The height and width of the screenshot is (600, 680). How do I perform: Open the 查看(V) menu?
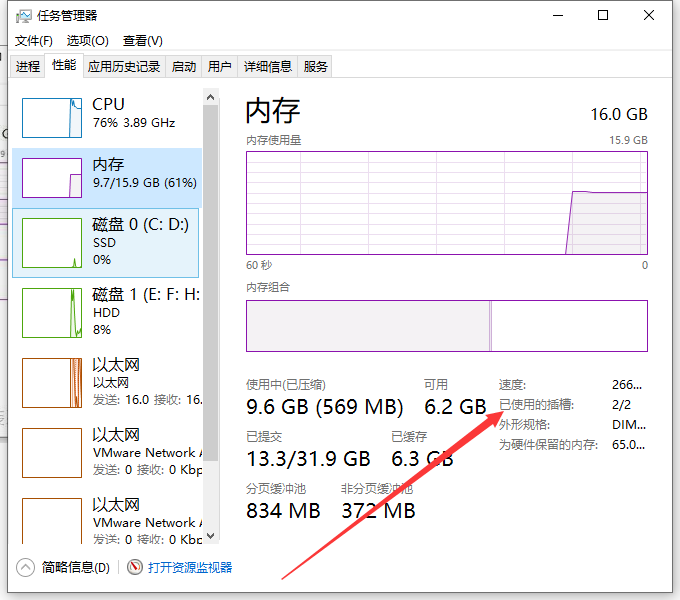click(142, 41)
